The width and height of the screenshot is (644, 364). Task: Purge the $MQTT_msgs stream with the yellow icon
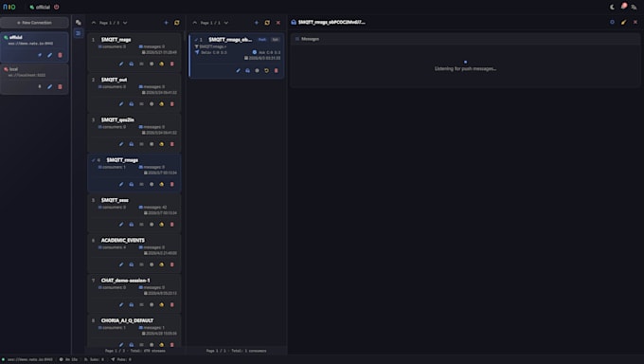161,64
